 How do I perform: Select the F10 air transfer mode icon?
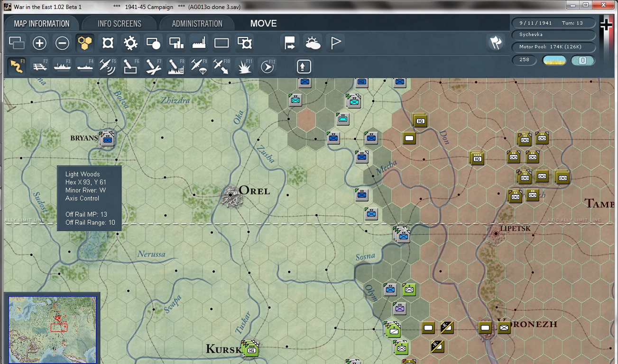(x=221, y=66)
